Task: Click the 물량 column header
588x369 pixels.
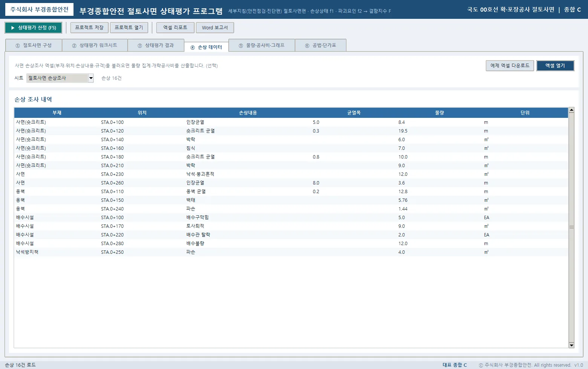Action: click(x=439, y=113)
